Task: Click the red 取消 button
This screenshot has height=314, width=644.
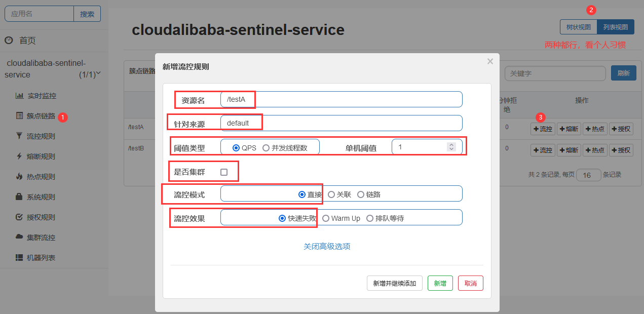Action: click(x=471, y=283)
